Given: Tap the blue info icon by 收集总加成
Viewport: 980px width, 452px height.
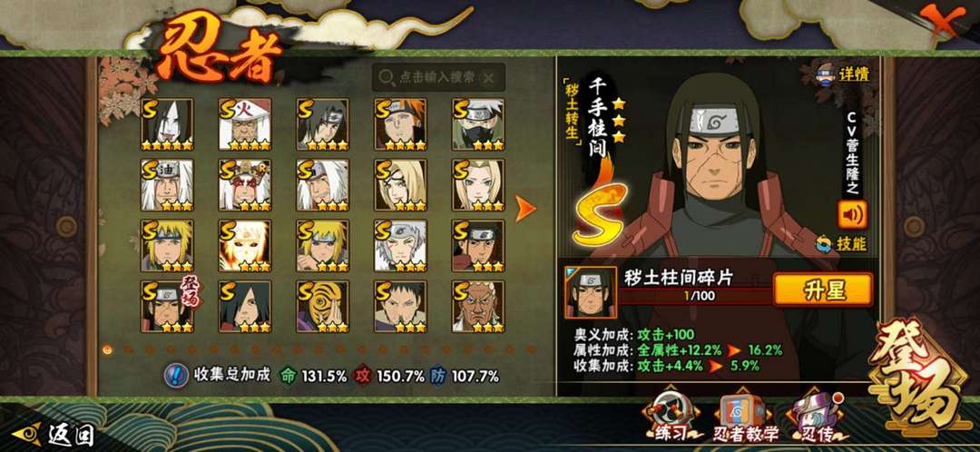Looking at the screenshot, I should pyautogui.click(x=176, y=376).
